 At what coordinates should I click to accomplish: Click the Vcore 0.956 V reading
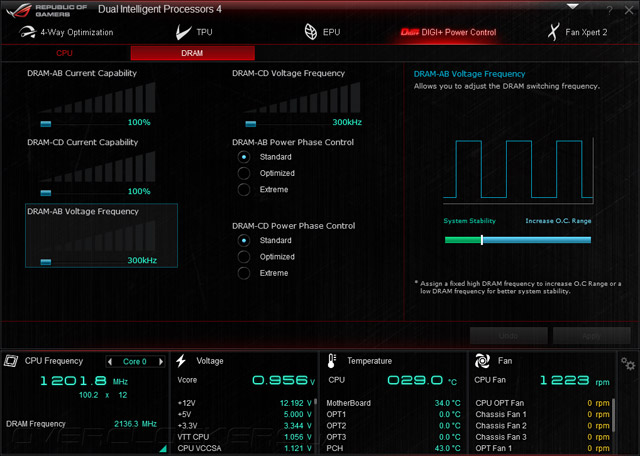(284, 380)
